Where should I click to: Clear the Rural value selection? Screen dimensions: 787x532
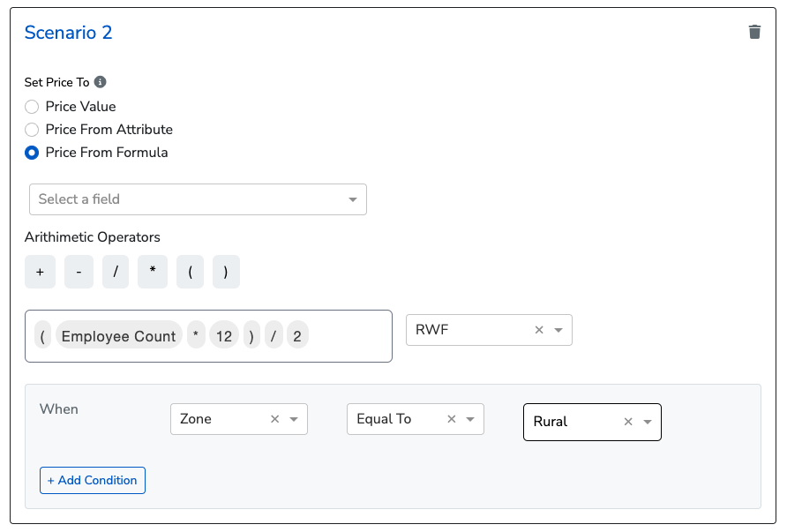628,422
